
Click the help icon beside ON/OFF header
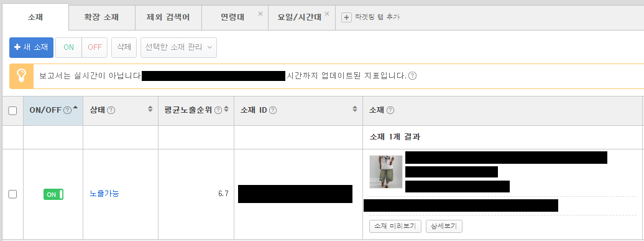click(x=67, y=110)
